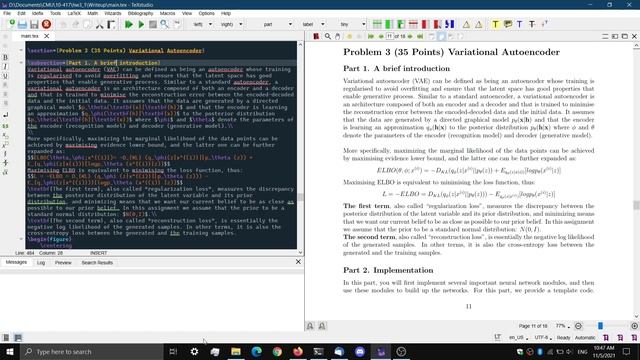The image size is (640, 360).
Task: Open the Macros menu
Action: (167, 13)
